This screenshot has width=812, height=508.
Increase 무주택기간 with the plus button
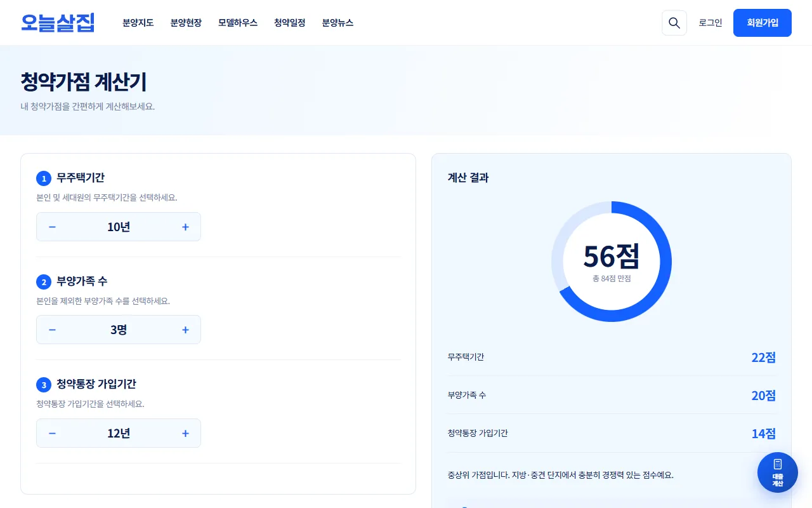coord(185,227)
